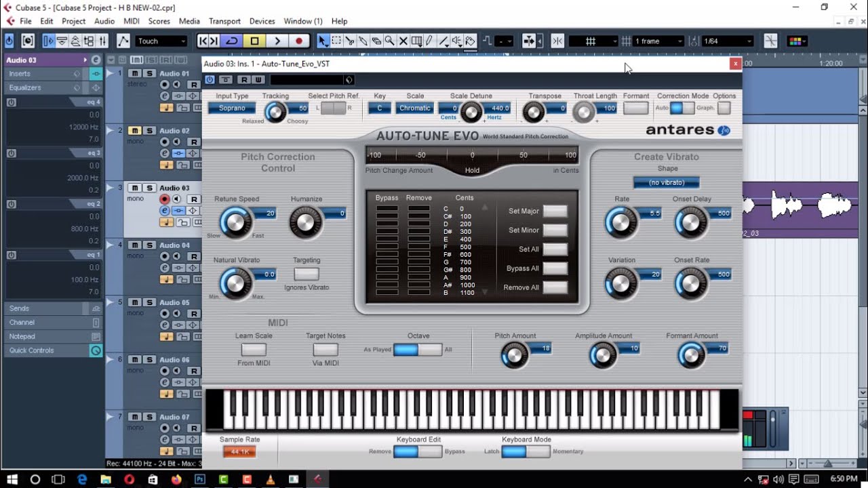The image size is (868, 488).
Task: Click the Set Major button
Action: click(555, 211)
